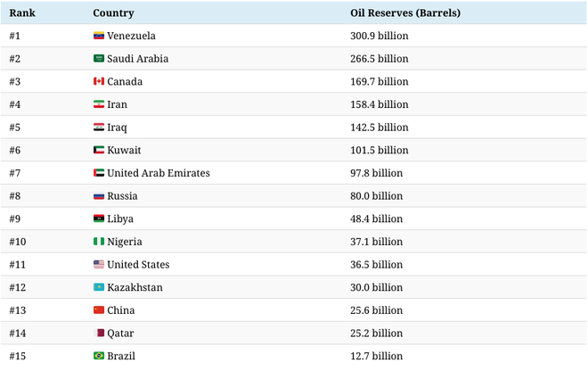Click the Iraq country name
Screen dimensions: 588x371
pos(117,128)
